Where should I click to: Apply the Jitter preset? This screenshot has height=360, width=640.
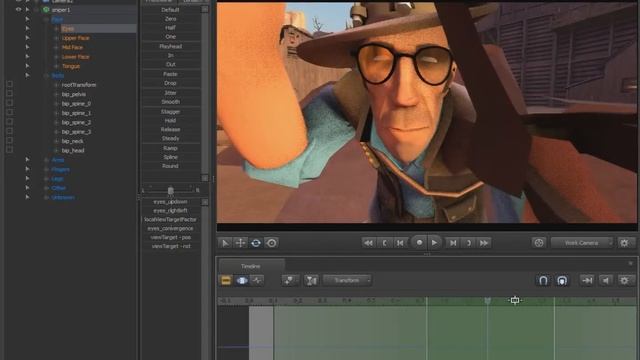(171, 93)
